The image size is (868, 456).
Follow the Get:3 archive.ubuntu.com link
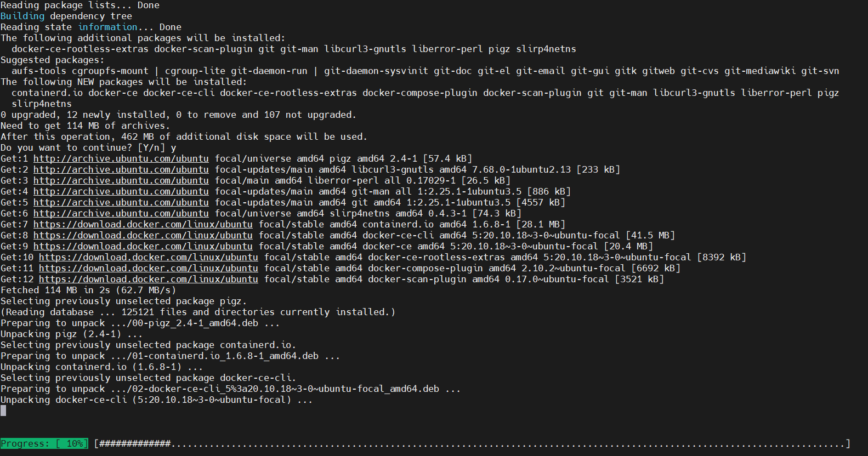pyautogui.click(x=121, y=181)
